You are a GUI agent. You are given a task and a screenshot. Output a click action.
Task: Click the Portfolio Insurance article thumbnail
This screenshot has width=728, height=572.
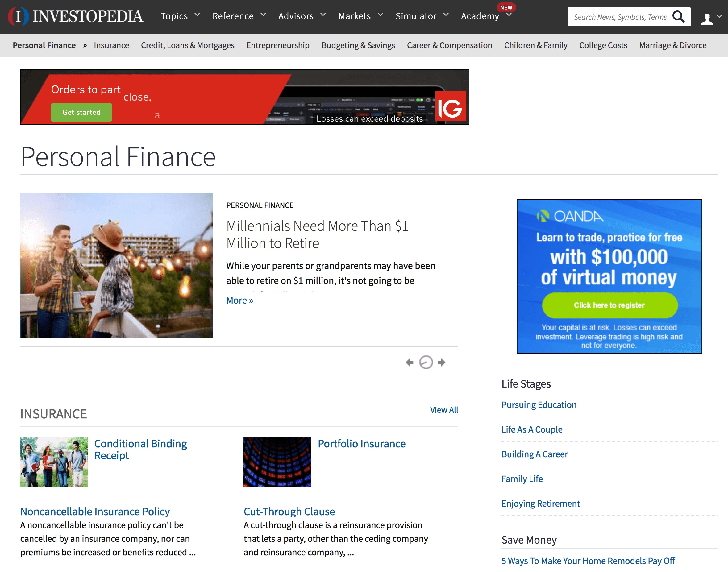click(x=277, y=462)
